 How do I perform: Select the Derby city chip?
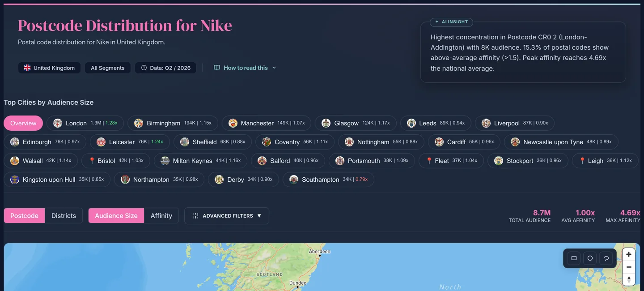coord(243,180)
